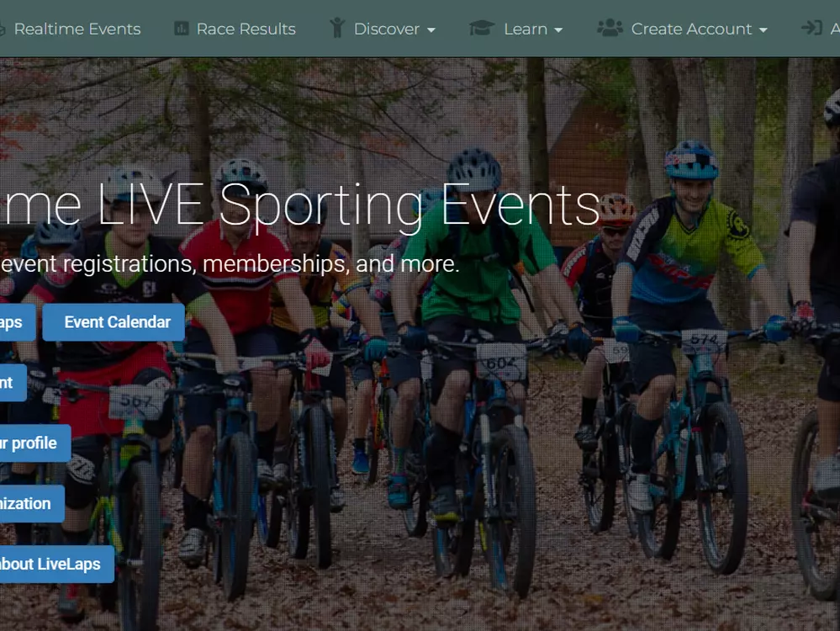This screenshot has width=840, height=631.
Task: Select the Race Results menu label
Action: (246, 29)
